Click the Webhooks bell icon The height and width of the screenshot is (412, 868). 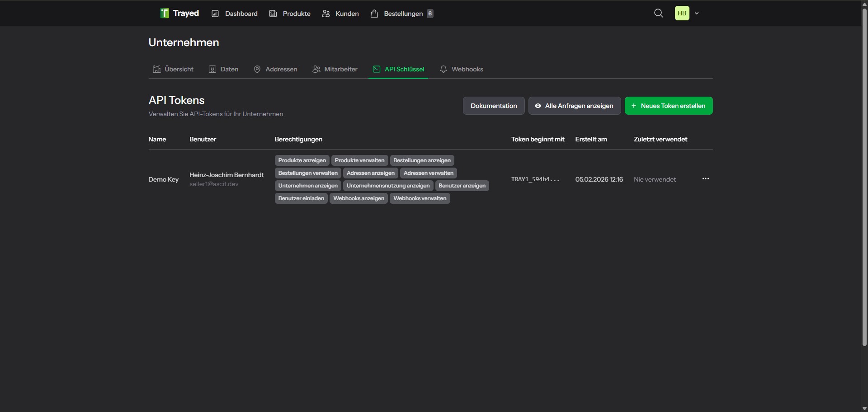[444, 69]
